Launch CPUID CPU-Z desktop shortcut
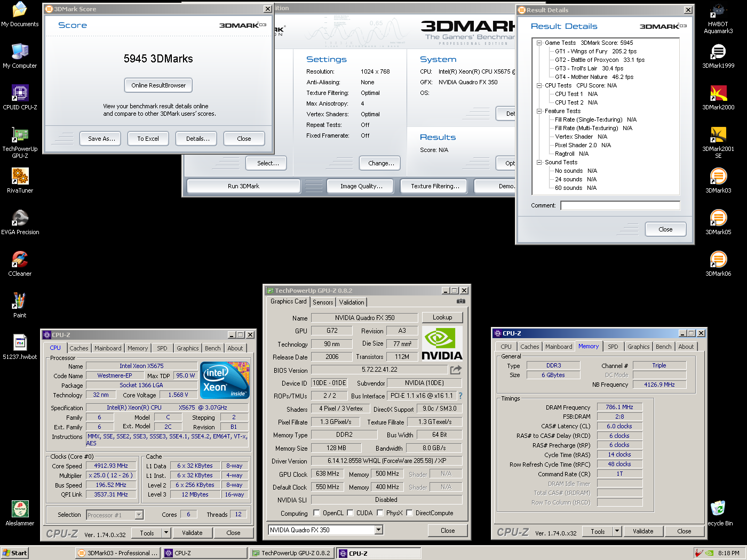Viewport: 747px width, 560px height. click(20, 98)
